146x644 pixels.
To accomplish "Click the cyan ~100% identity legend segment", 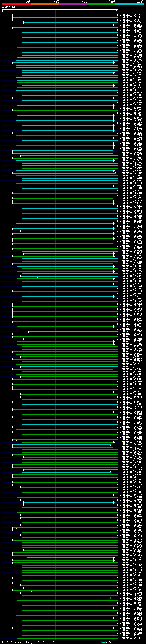I will (x=130, y=4).
